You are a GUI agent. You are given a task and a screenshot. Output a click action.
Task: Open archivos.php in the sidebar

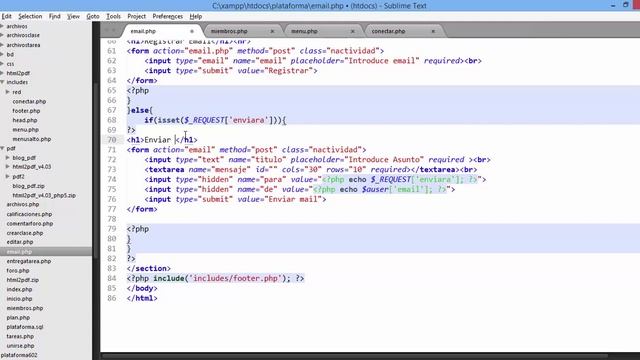click(x=23, y=204)
